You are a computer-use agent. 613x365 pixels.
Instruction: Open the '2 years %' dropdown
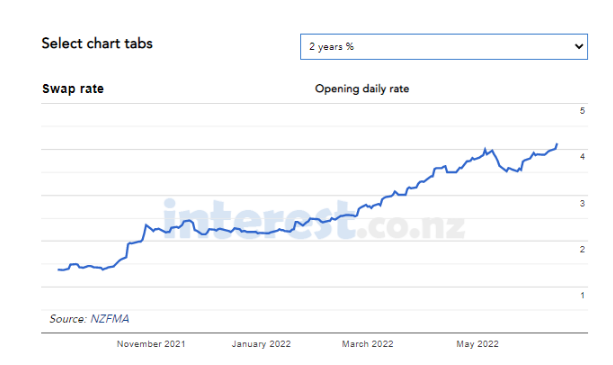(444, 47)
